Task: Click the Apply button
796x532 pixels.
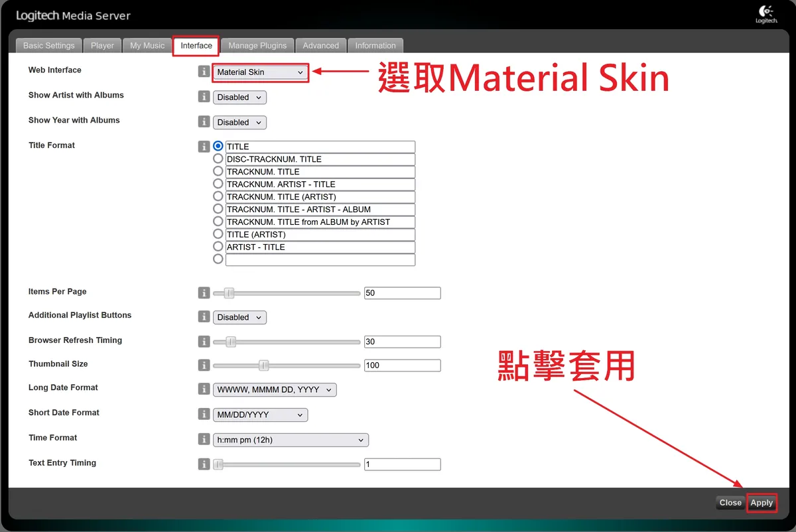Action: click(x=762, y=503)
